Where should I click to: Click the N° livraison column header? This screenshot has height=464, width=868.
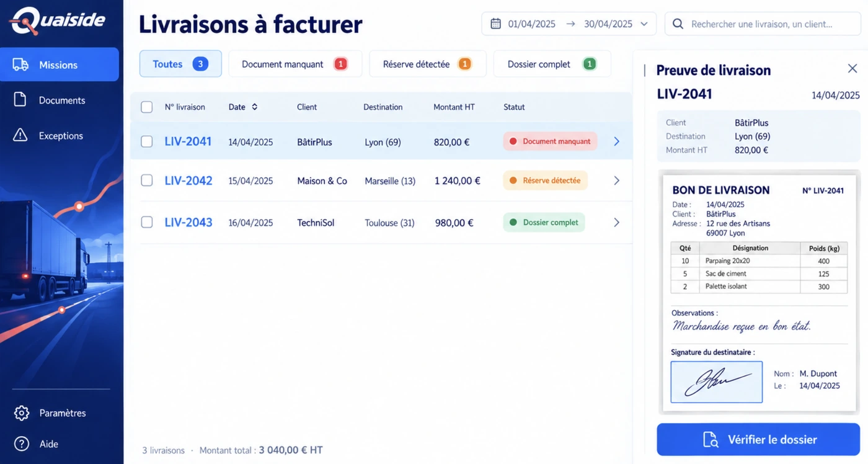click(185, 107)
